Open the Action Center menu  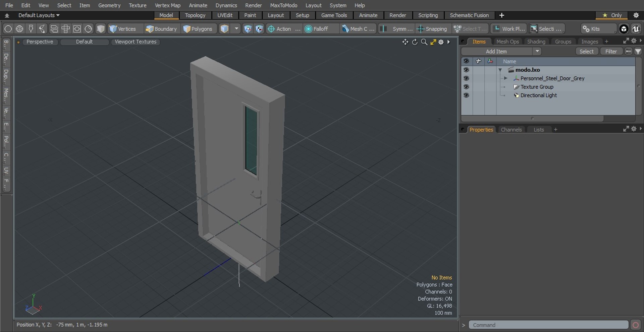(284, 29)
